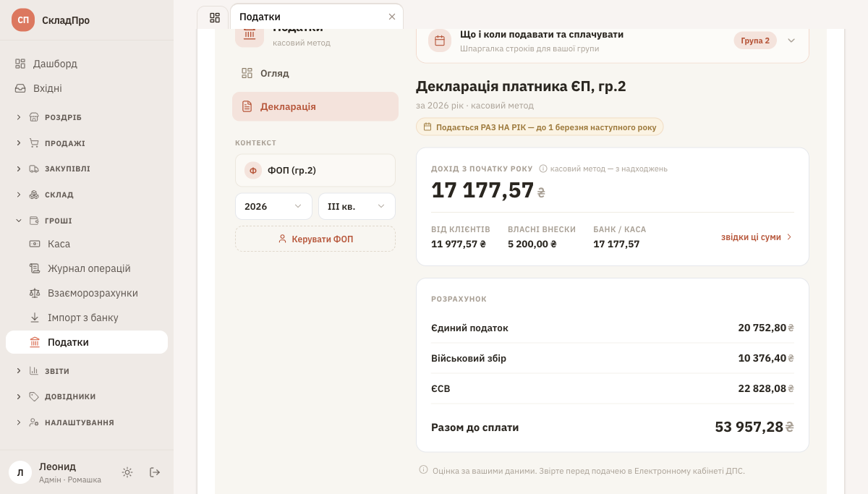Open the tab overview grid icon

coord(215,17)
